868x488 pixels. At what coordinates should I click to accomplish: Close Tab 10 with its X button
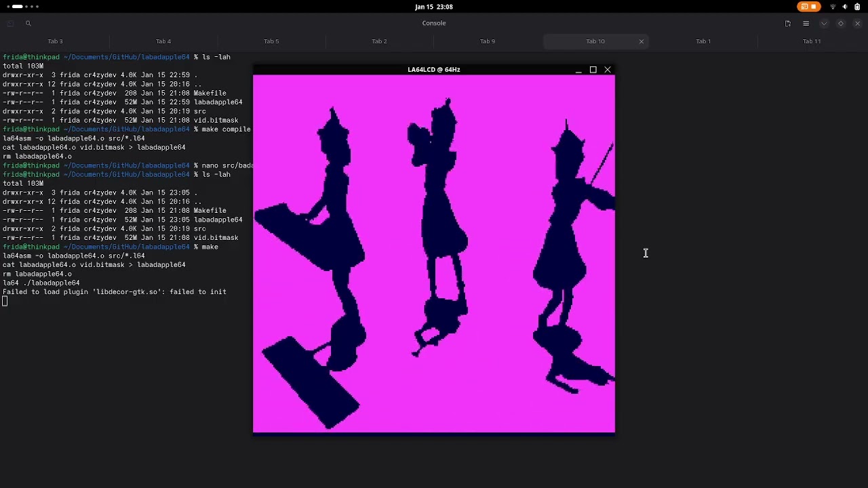[641, 41]
